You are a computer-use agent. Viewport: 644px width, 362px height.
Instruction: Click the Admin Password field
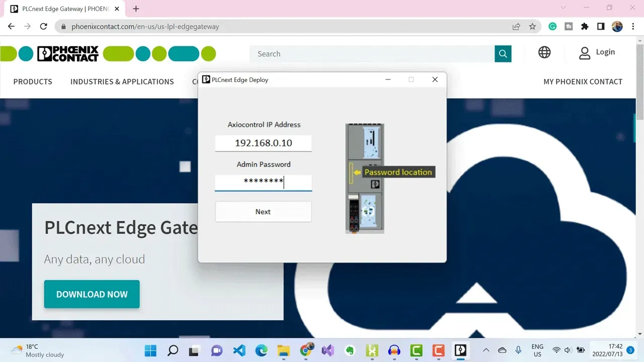coord(263,183)
